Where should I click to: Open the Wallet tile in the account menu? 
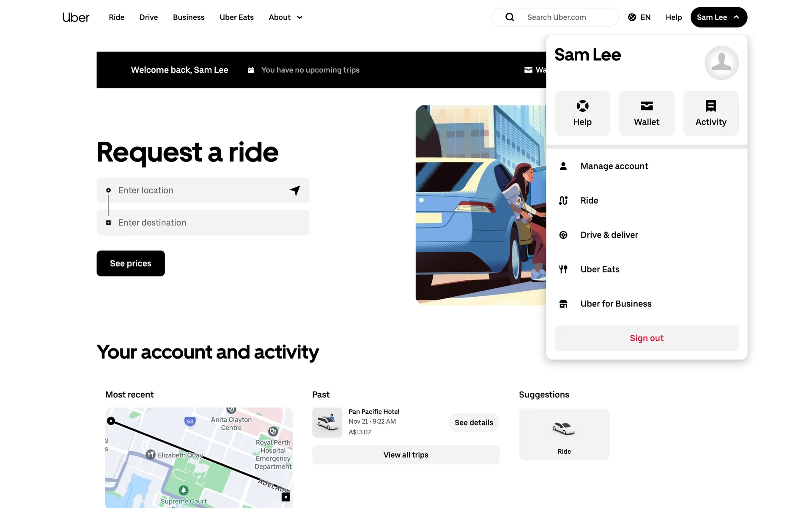coord(646,113)
